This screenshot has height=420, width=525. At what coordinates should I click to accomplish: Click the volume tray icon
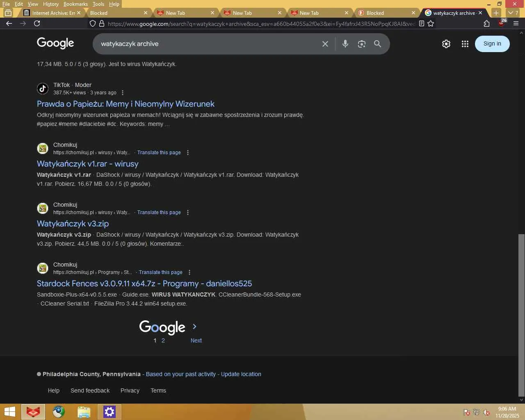point(486,412)
